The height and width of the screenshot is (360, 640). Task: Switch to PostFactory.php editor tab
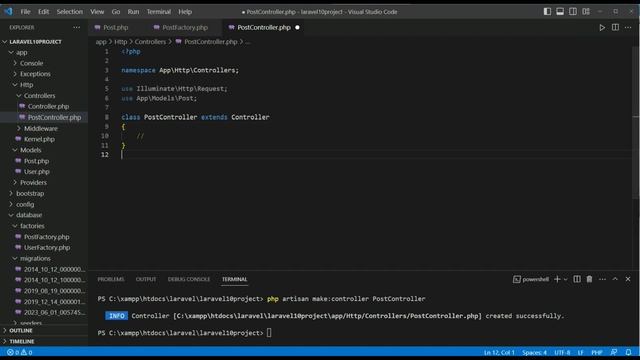pos(185,27)
